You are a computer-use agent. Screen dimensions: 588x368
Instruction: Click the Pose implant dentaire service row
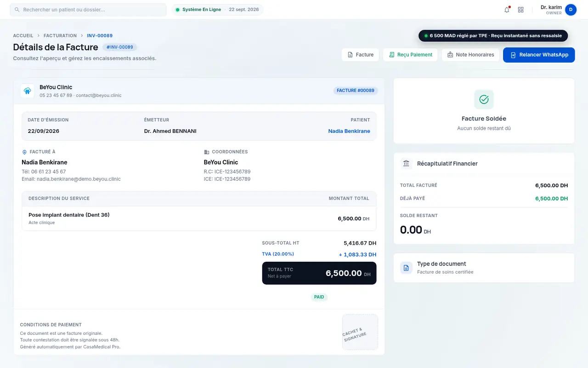pyautogui.click(x=199, y=218)
